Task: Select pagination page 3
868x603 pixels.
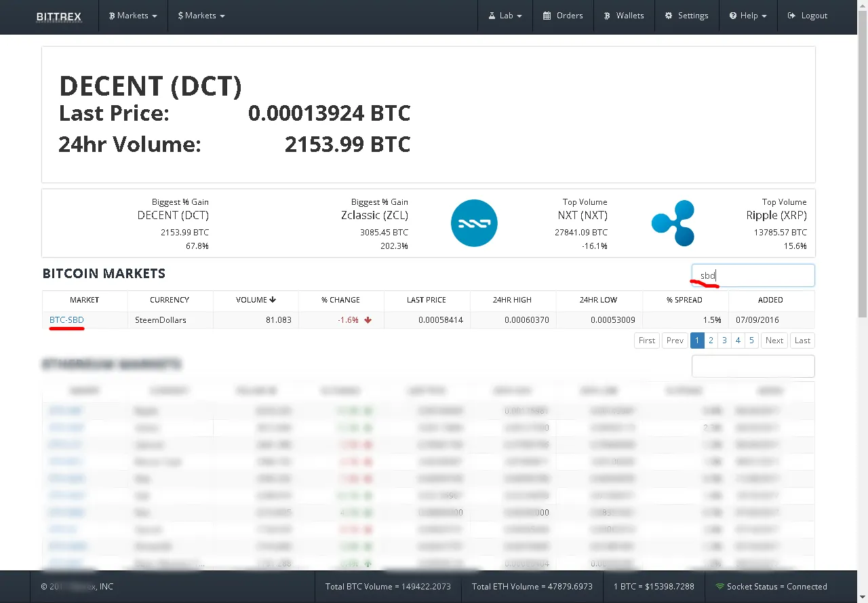Action: click(x=724, y=341)
